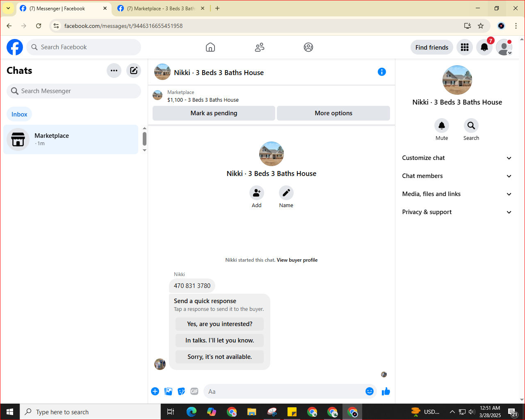Open More options for the listing
The image size is (525, 420).
[x=333, y=113]
